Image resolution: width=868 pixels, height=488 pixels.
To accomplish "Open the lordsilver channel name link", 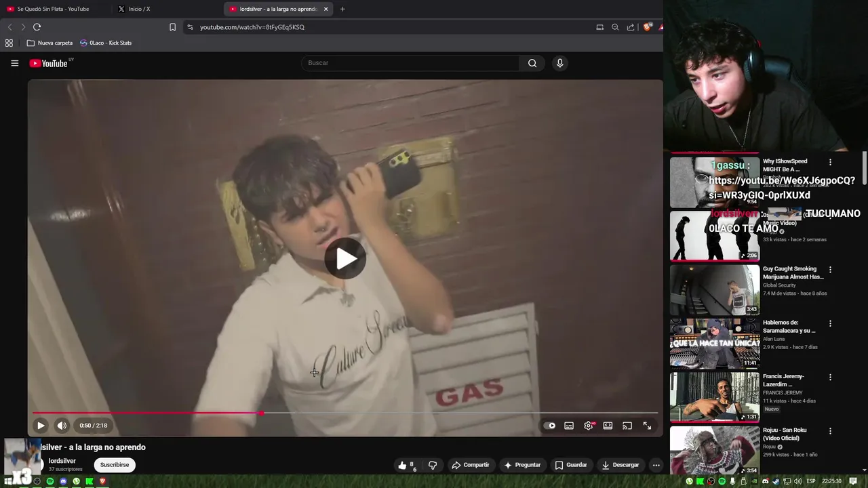I will click(x=62, y=461).
